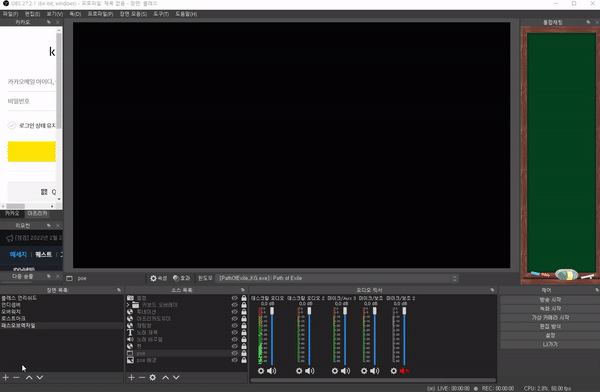This screenshot has width=600, height=392.
Task: Hide the 아프리카도우미 source with its eye icon
Action: pos(235,319)
